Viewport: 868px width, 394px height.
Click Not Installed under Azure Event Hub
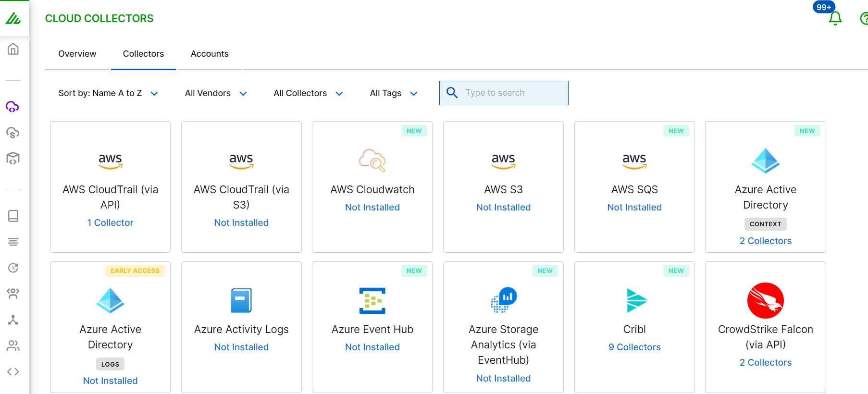pos(372,347)
